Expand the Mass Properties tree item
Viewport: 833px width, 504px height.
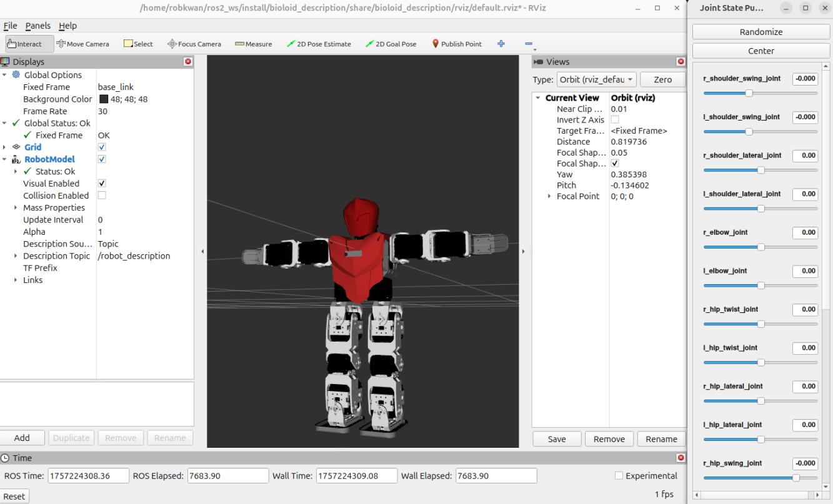16,208
